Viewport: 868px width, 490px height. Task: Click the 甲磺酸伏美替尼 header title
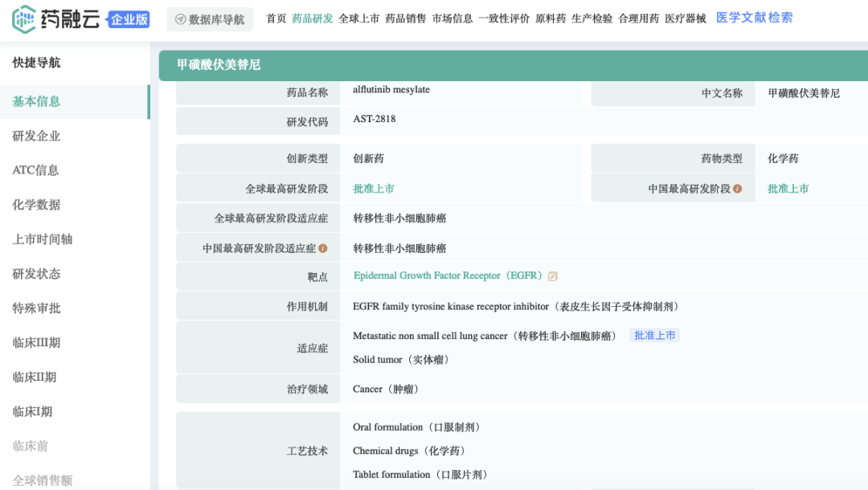pyautogui.click(x=219, y=65)
